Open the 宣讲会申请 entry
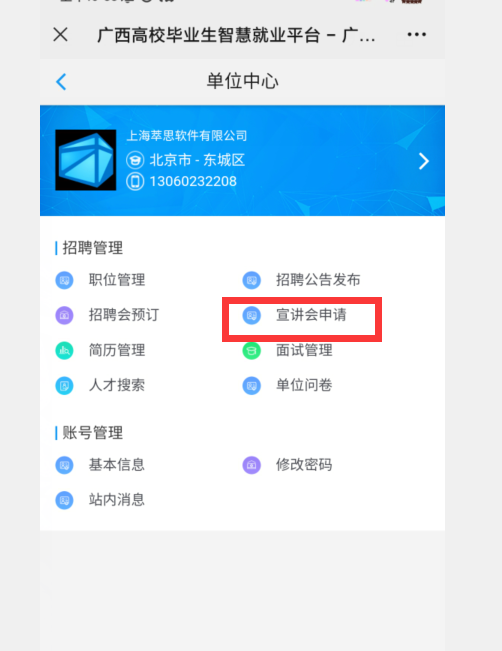Screen dimensions: 502x651 (x=311, y=315)
